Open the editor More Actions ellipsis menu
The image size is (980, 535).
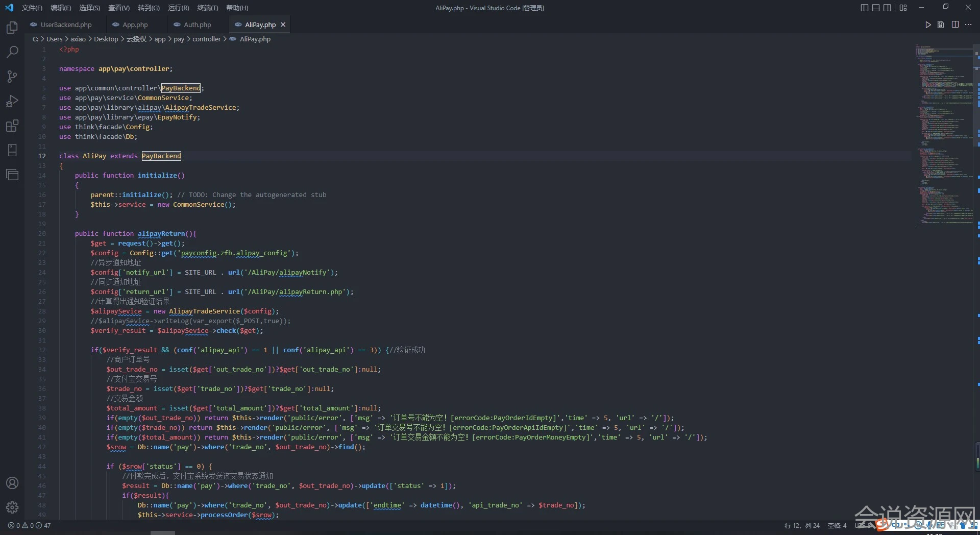(968, 25)
